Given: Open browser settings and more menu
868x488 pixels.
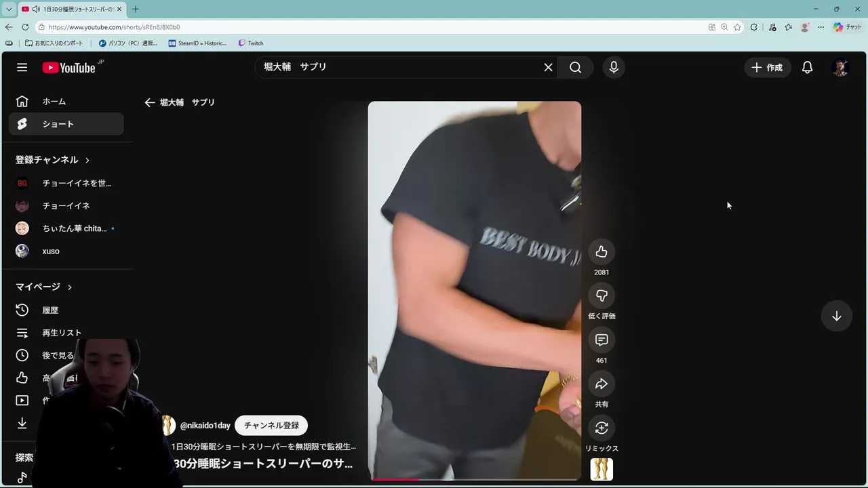Looking at the screenshot, I should pyautogui.click(x=821, y=27).
